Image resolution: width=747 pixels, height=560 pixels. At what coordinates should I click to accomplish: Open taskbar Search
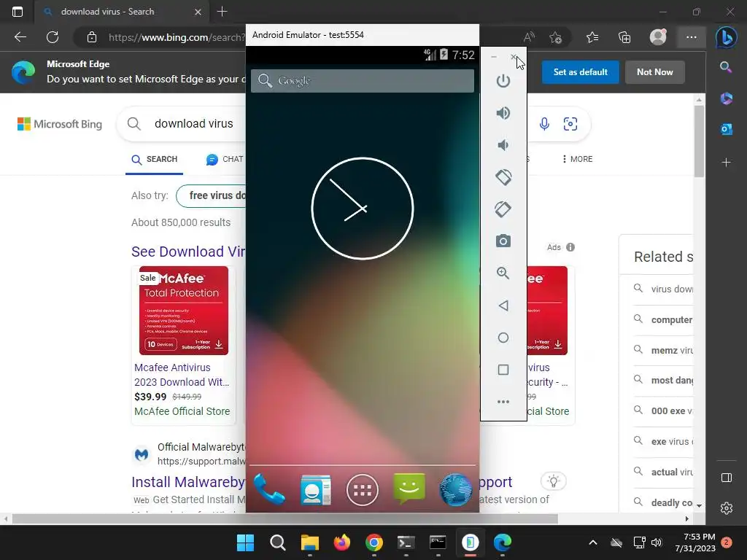click(277, 542)
